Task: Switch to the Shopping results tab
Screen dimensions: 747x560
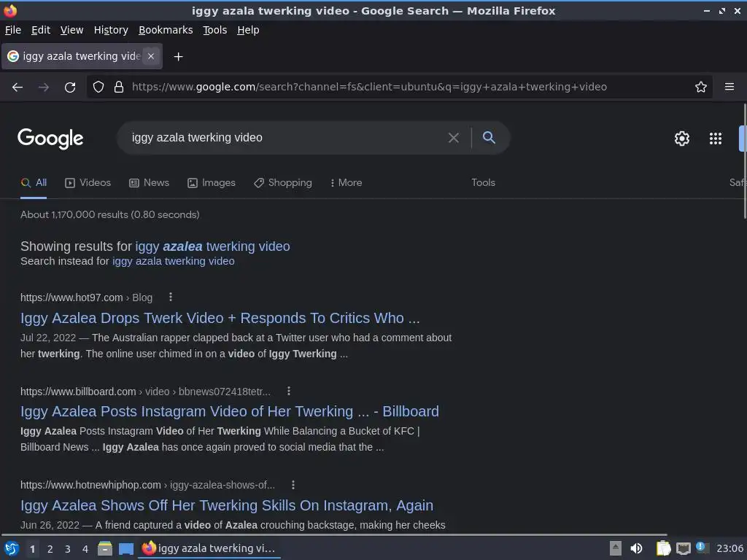Action: (283, 183)
